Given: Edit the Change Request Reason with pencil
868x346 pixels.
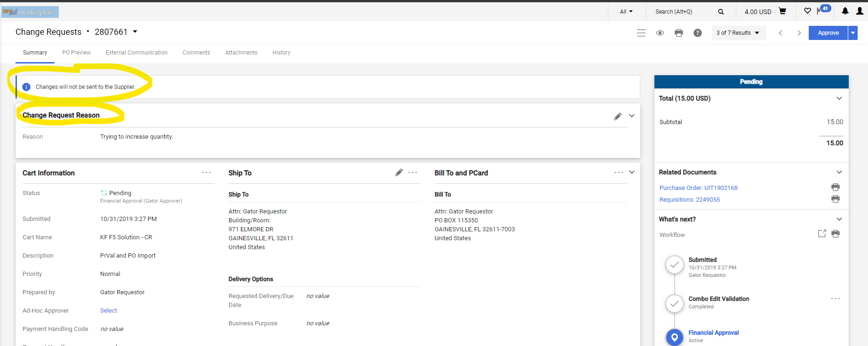Looking at the screenshot, I should [x=618, y=116].
